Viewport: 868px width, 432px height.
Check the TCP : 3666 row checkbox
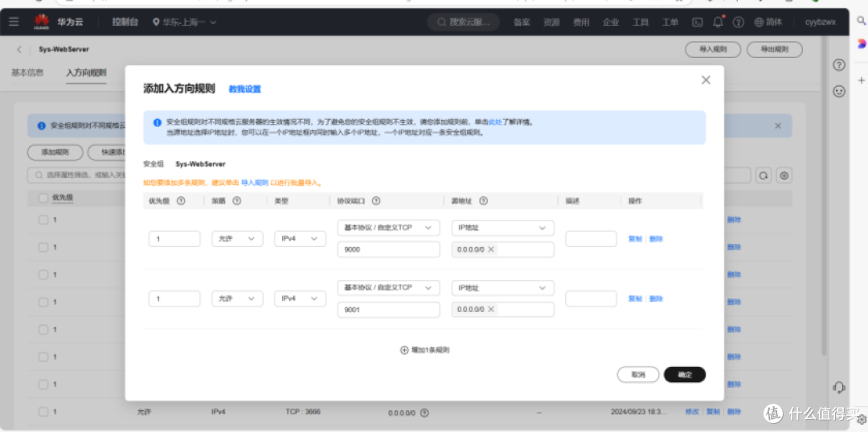click(x=43, y=412)
